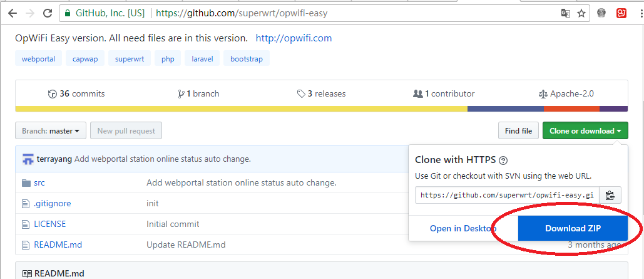Select the bootstrap topic tag
Viewport: 644px width, 279px height.
(x=247, y=59)
